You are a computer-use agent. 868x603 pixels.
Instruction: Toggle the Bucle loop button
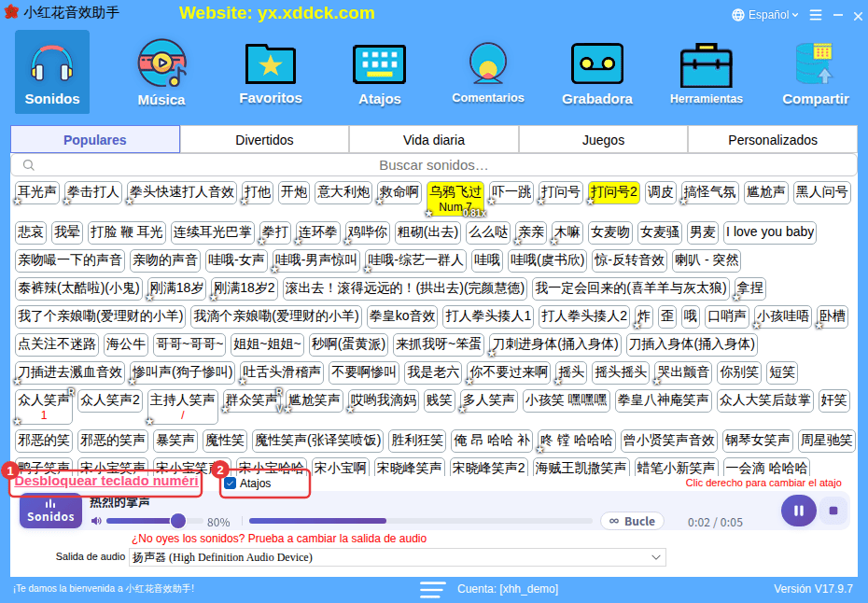632,521
